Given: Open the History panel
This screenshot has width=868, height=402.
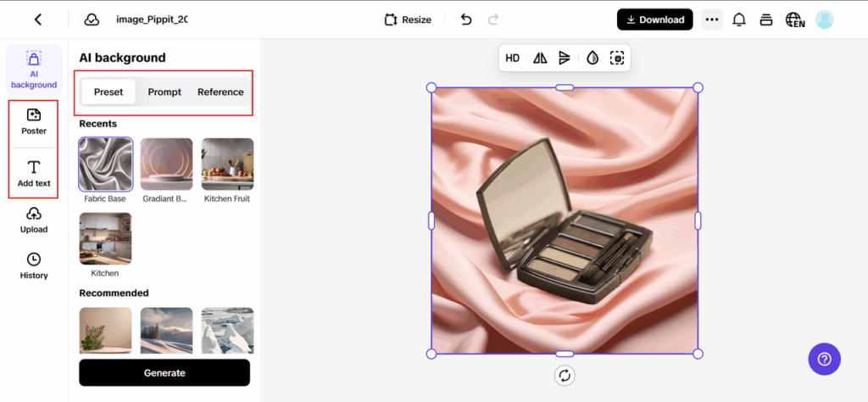Looking at the screenshot, I should click(34, 265).
